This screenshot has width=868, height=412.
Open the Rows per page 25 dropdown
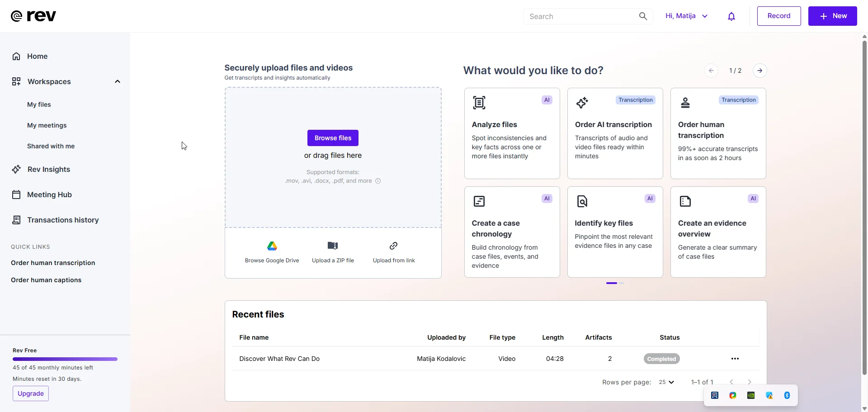pos(666,382)
